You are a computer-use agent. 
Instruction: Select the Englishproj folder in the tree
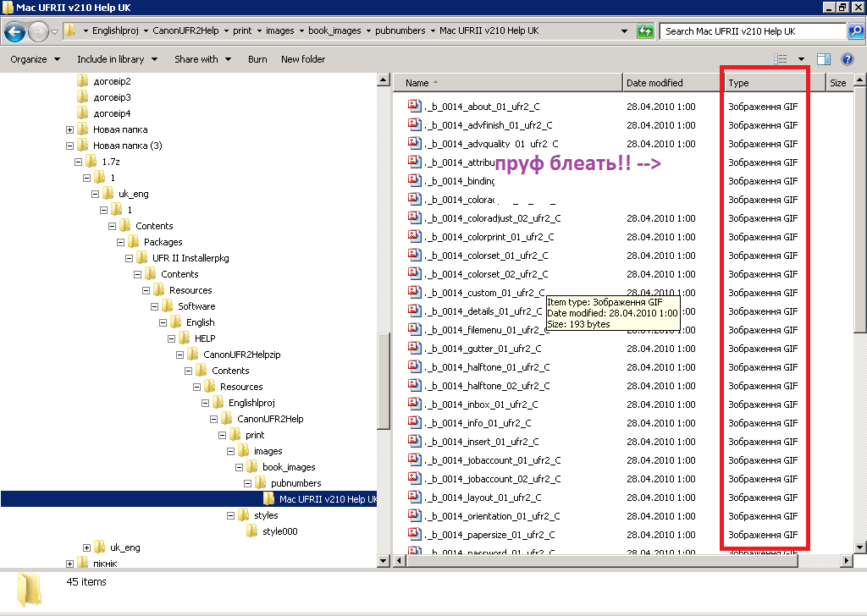251,403
